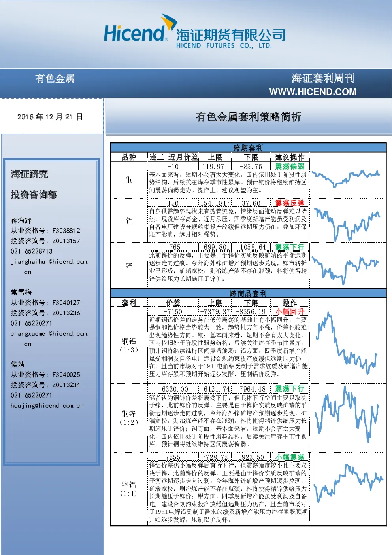Click the green 小幅震荡 label
This screenshot has width=392, height=555.
click(290, 457)
